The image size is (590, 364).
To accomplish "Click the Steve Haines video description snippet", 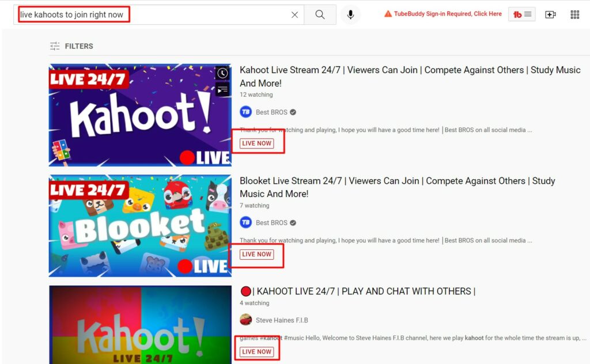I will (413, 338).
